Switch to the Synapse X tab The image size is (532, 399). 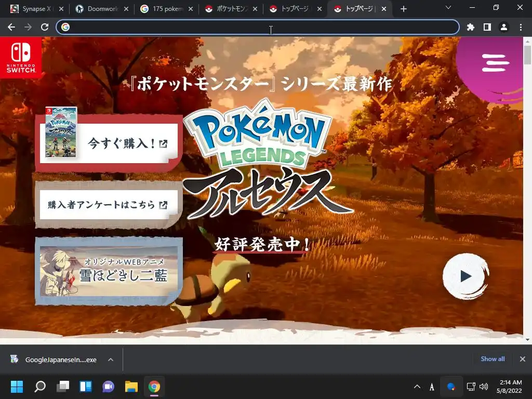click(x=37, y=9)
